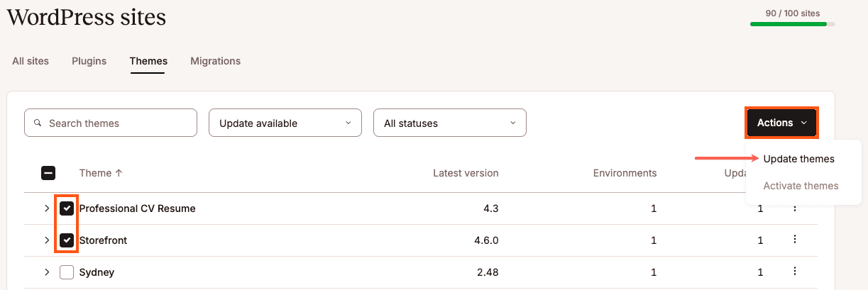Click the Theme column sort arrow

tap(119, 173)
